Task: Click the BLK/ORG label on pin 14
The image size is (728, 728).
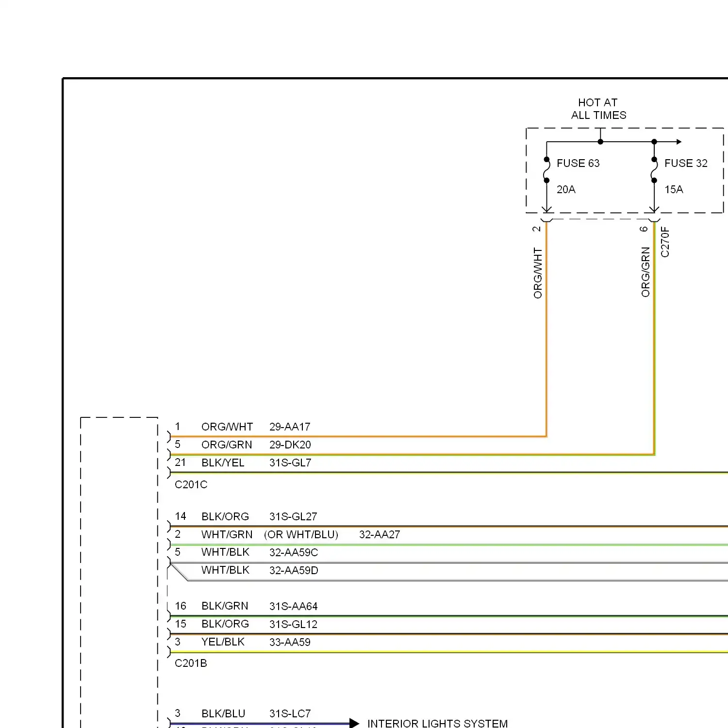Action: [x=225, y=516]
